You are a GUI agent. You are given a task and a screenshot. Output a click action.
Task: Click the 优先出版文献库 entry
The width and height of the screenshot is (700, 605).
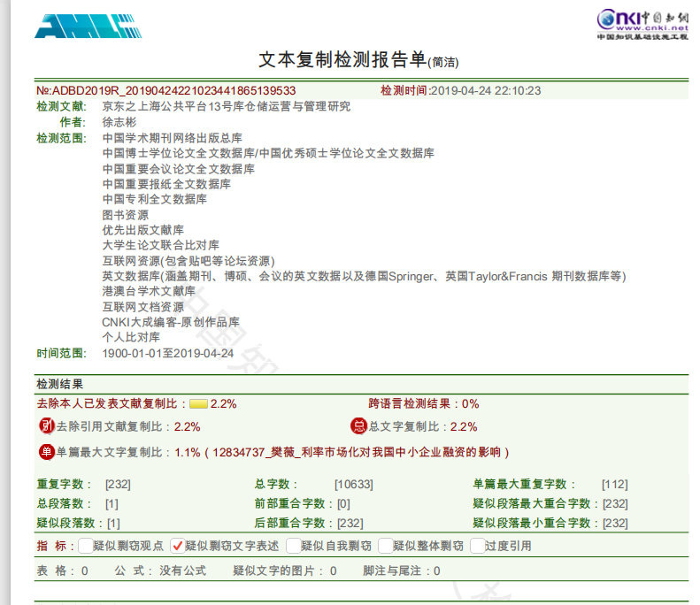pyautogui.click(x=142, y=230)
